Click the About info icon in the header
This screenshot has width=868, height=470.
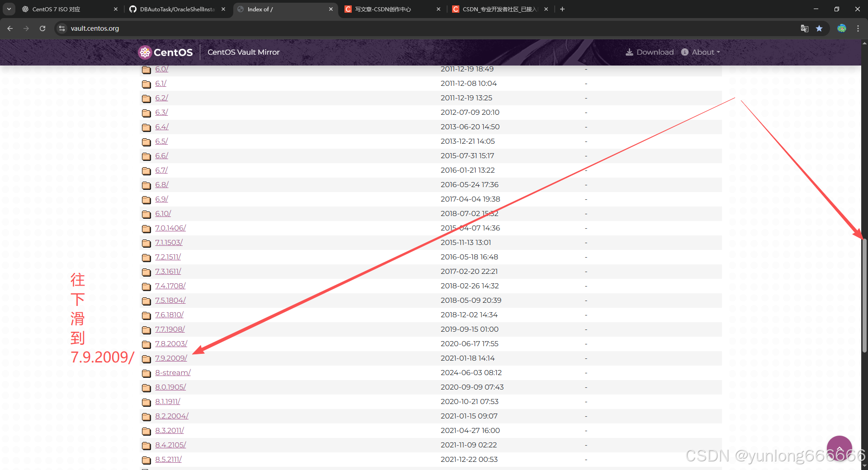[684, 52]
